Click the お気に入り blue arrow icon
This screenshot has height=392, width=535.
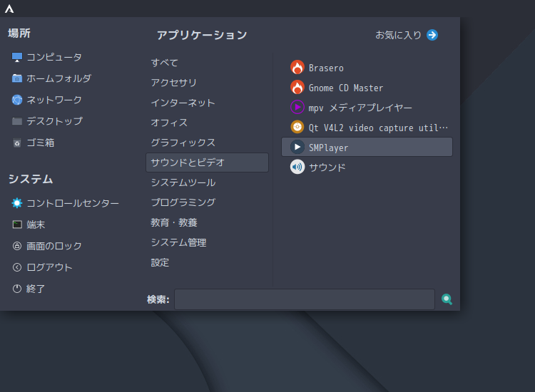(432, 35)
